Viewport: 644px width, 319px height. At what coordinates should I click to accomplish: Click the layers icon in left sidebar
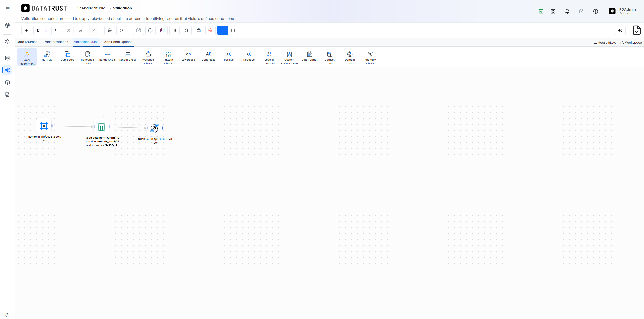(x=8, y=82)
